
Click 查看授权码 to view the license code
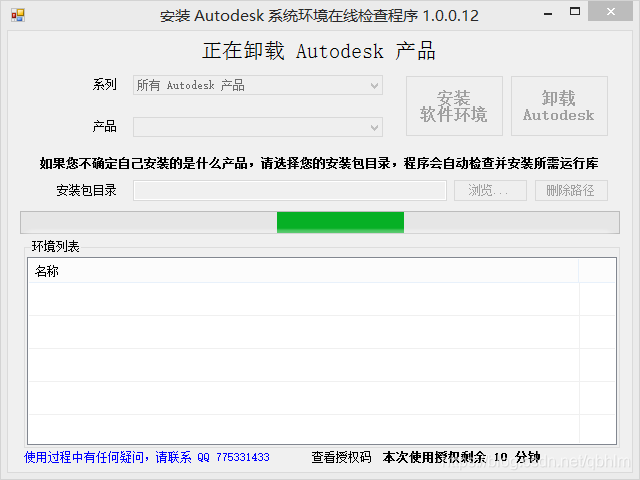click(x=341, y=457)
